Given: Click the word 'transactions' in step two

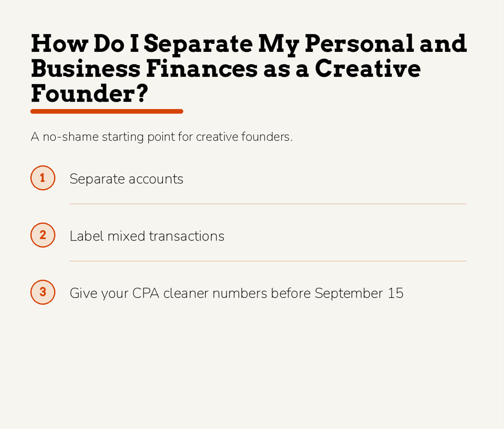Looking at the screenshot, I should [x=186, y=236].
